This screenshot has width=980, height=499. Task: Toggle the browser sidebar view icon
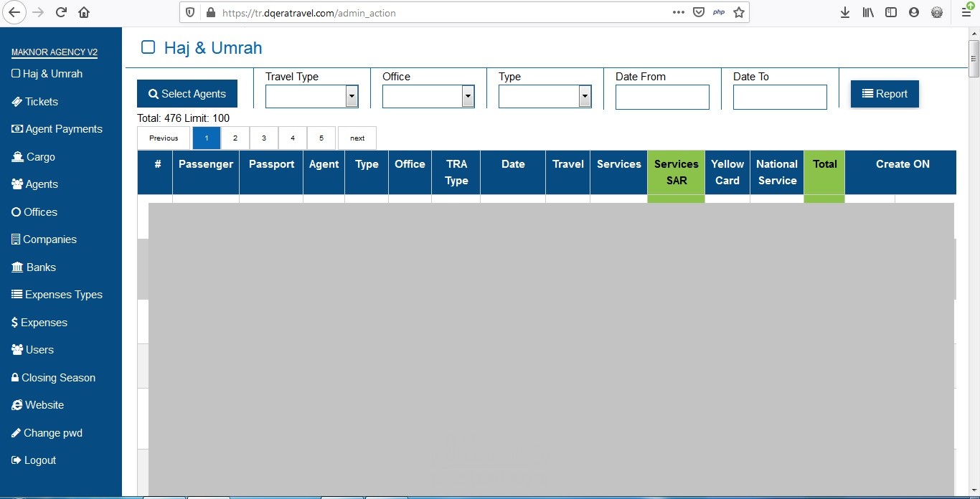point(891,12)
